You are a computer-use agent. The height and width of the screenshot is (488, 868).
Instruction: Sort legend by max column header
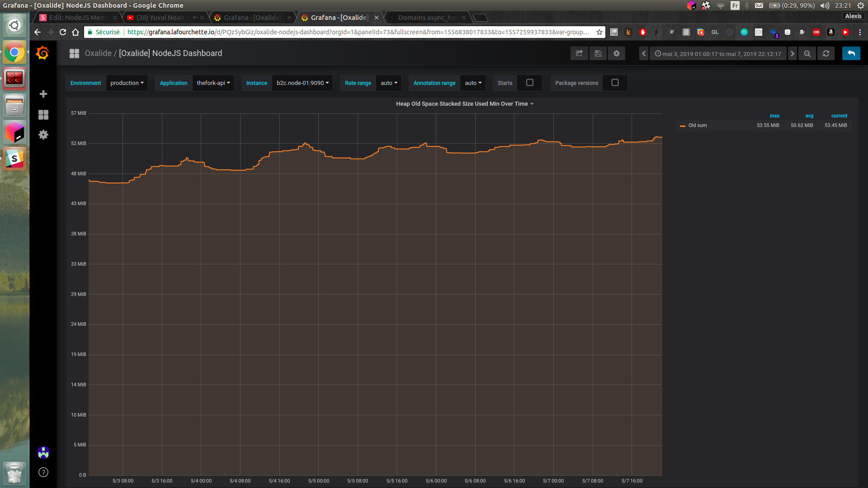click(x=774, y=116)
